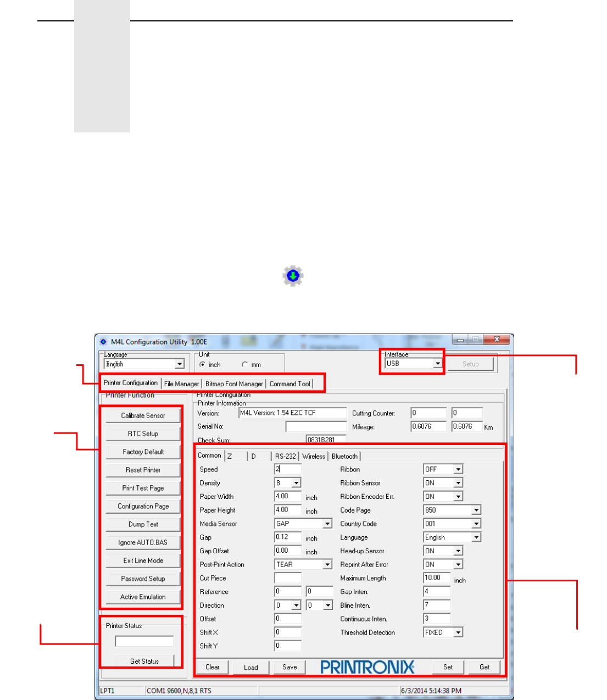Click the Configuration Page button
Image resolution: width=607 pixels, height=700 pixels.
pyautogui.click(x=143, y=506)
